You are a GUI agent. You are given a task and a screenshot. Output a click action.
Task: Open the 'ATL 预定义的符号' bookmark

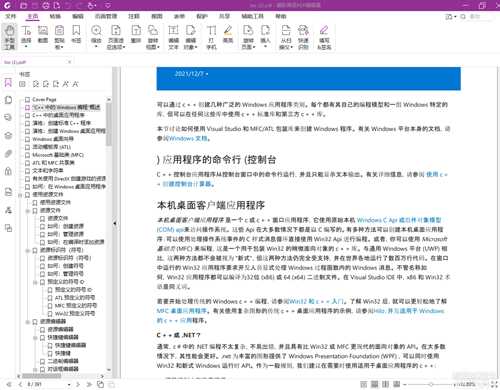pyautogui.click(x=75, y=298)
